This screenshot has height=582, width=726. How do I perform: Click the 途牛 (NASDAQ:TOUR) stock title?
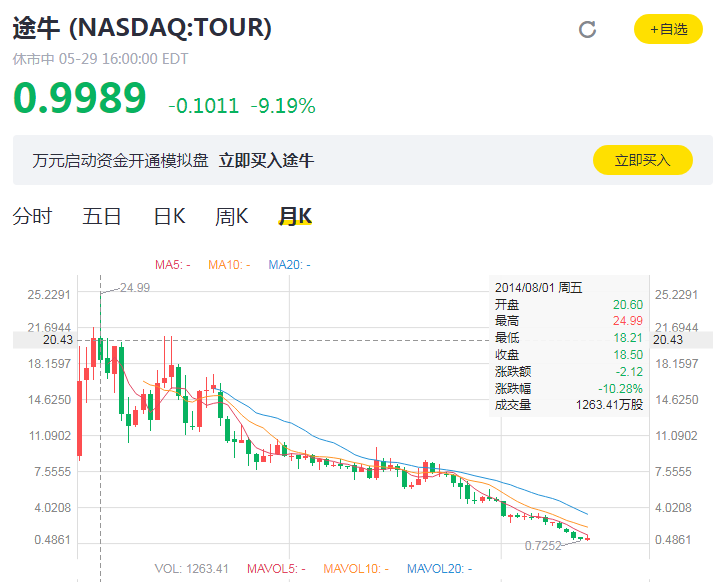coord(142,27)
